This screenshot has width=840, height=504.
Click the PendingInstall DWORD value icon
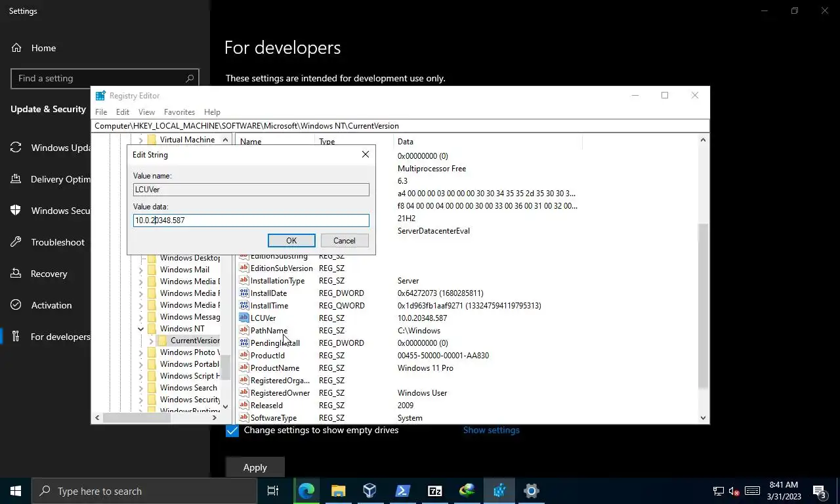(244, 343)
